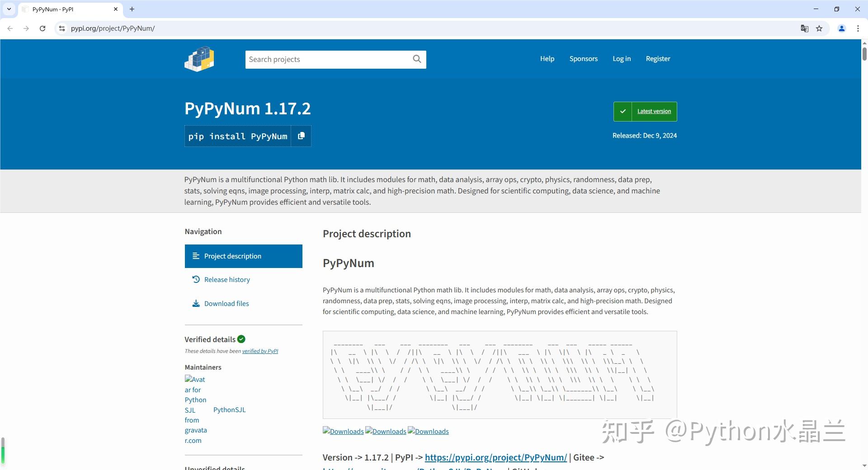Click the PyPI logo
The width and height of the screenshot is (868, 470).
(x=199, y=59)
